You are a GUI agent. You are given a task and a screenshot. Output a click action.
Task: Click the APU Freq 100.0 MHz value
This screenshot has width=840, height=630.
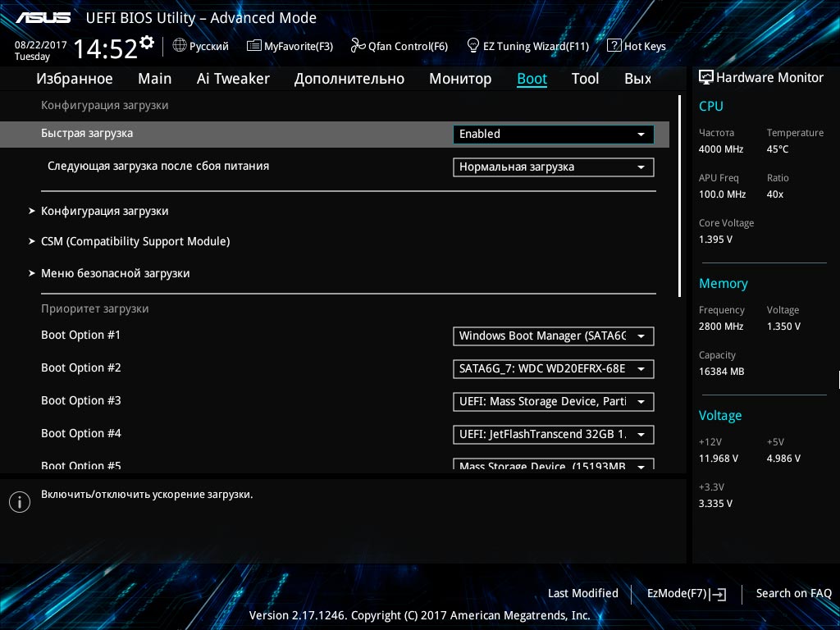pyautogui.click(x=722, y=194)
